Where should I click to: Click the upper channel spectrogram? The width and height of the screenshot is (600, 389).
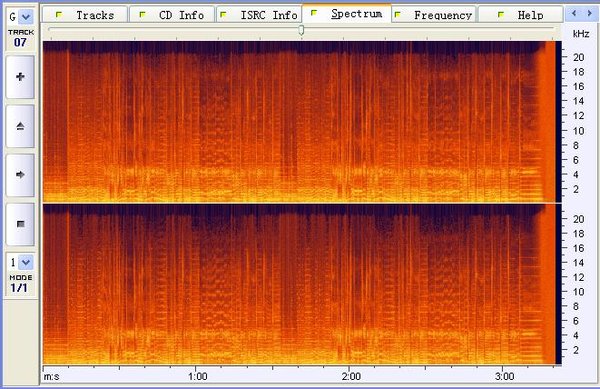tap(302, 121)
